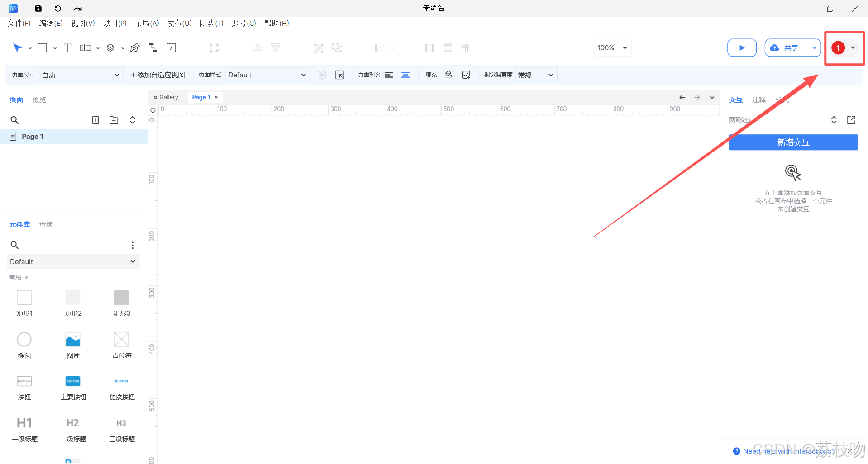868x464 pixels.
Task: Select the 矩形1 widget
Action: tap(24, 303)
